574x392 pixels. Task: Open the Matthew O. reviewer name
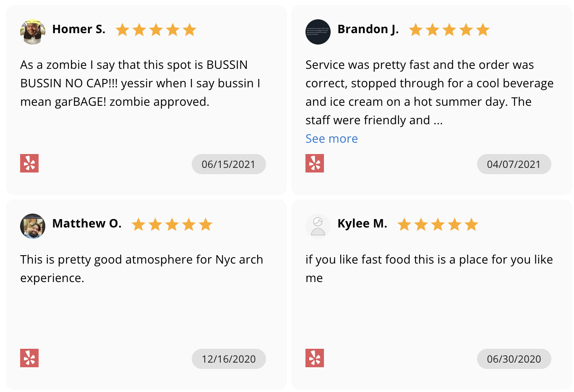click(87, 223)
